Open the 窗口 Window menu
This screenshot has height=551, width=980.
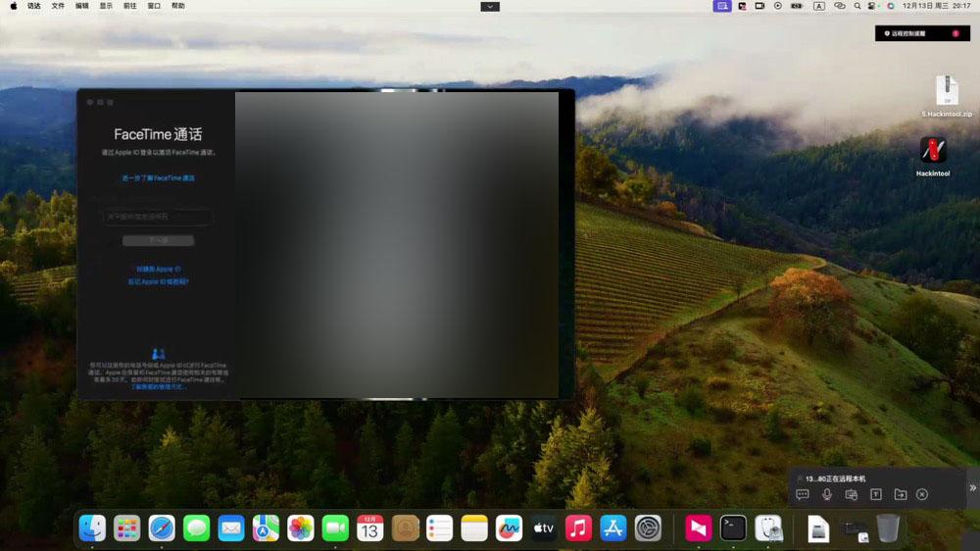point(154,6)
